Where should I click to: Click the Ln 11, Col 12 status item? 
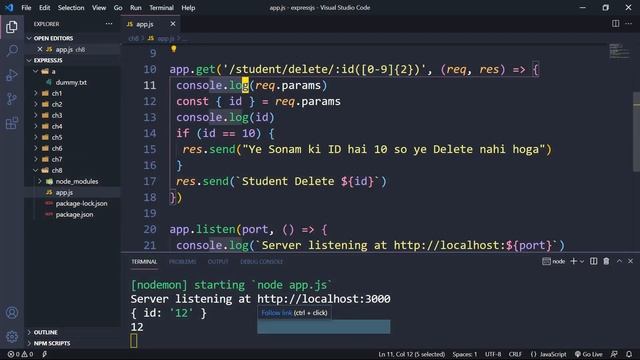point(411,354)
